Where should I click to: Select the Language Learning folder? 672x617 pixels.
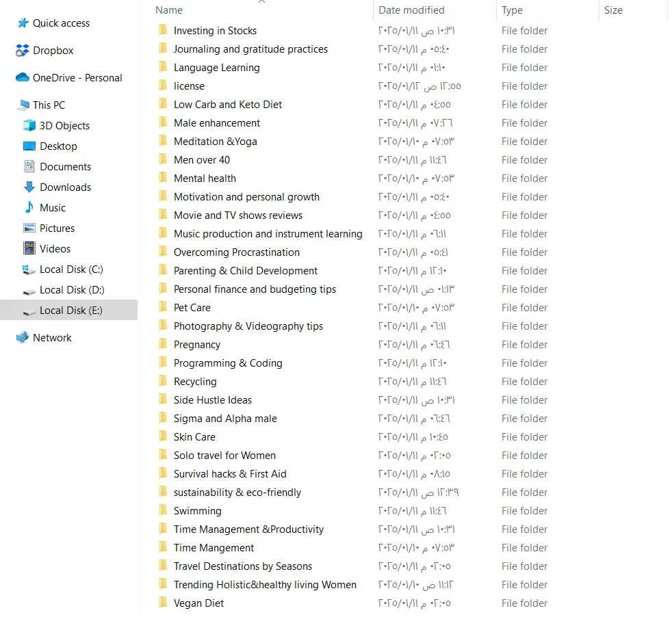pyautogui.click(x=217, y=68)
